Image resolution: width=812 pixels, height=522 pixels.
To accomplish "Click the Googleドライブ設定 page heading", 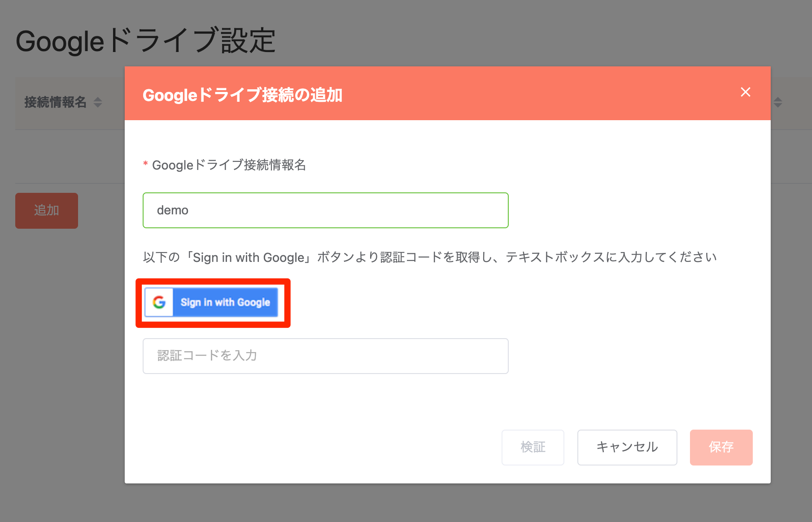I will tap(146, 41).
